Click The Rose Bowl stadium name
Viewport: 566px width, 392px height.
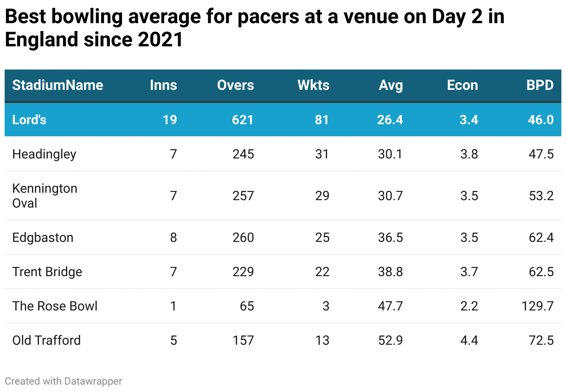coord(55,306)
